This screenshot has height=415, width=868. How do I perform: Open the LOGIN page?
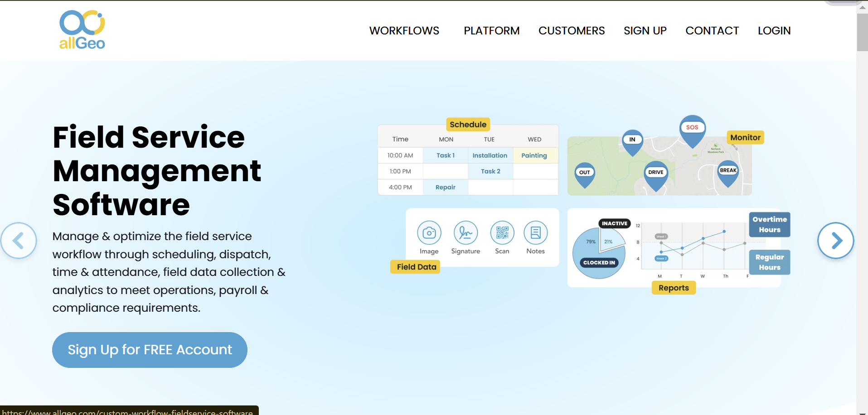pos(774,31)
